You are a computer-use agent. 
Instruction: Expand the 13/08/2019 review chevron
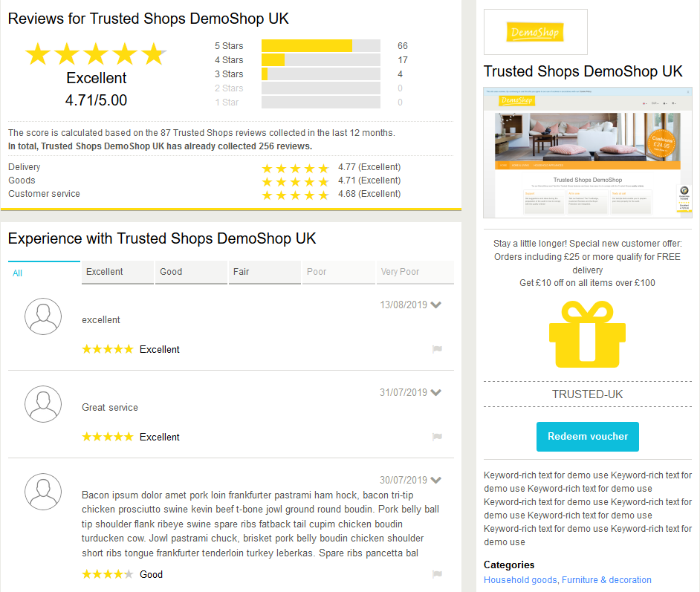(436, 305)
